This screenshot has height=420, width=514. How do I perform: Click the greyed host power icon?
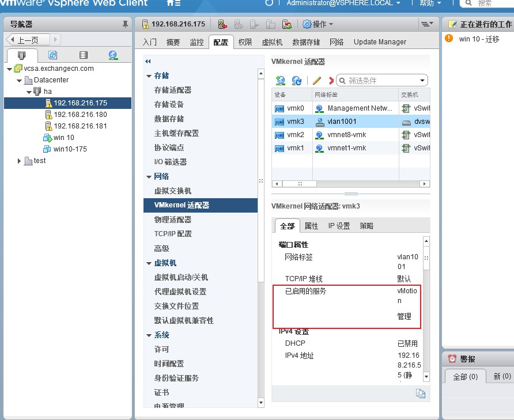pos(270,24)
